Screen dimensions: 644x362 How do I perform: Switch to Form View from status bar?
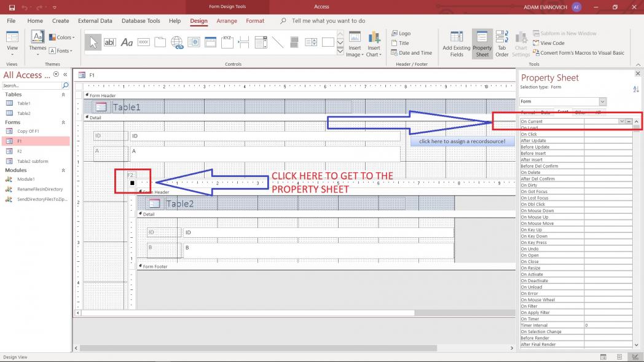603,357
